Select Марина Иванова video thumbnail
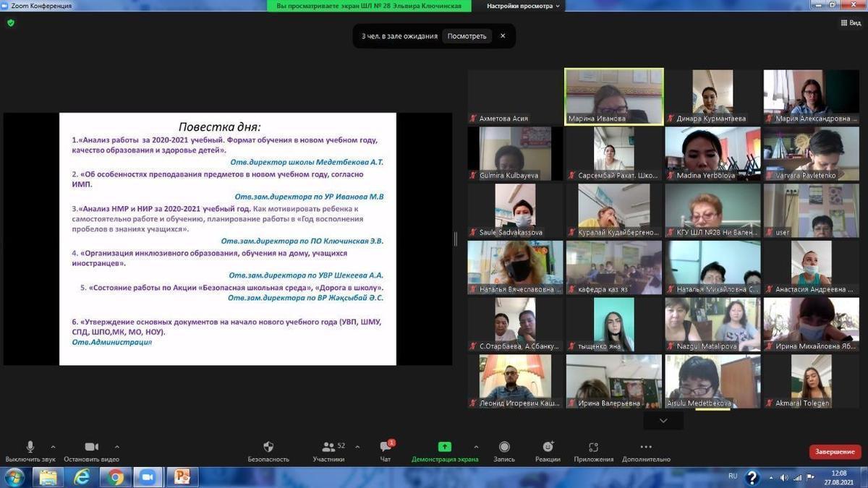Viewport: 868px width, 488px height. (613, 96)
